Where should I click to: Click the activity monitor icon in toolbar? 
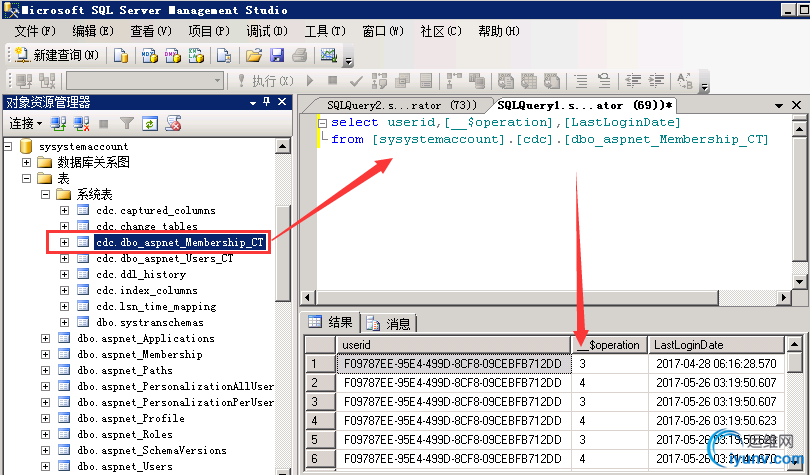tap(329, 55)
